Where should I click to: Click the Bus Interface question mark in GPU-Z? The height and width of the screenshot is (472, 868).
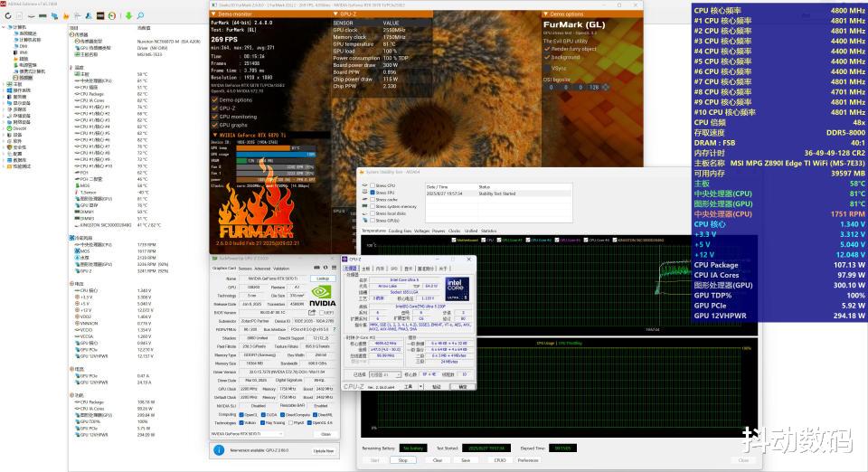point(334,330)
